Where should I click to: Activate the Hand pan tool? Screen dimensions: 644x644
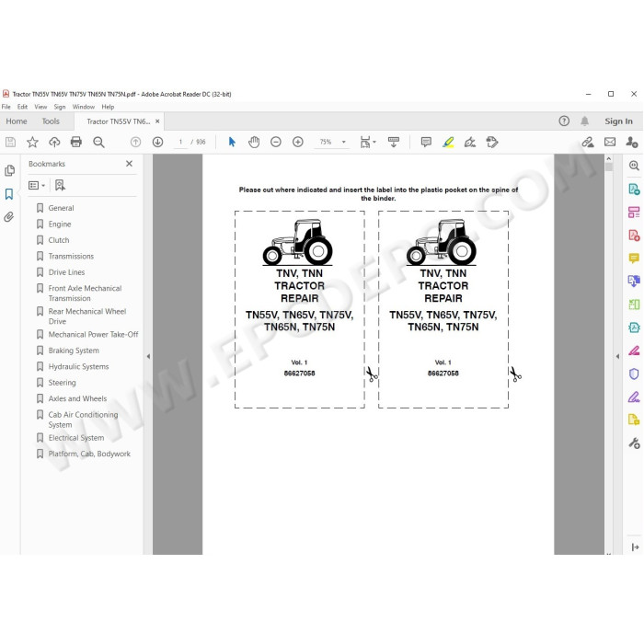pyautogui.click(x=254, y=142)
